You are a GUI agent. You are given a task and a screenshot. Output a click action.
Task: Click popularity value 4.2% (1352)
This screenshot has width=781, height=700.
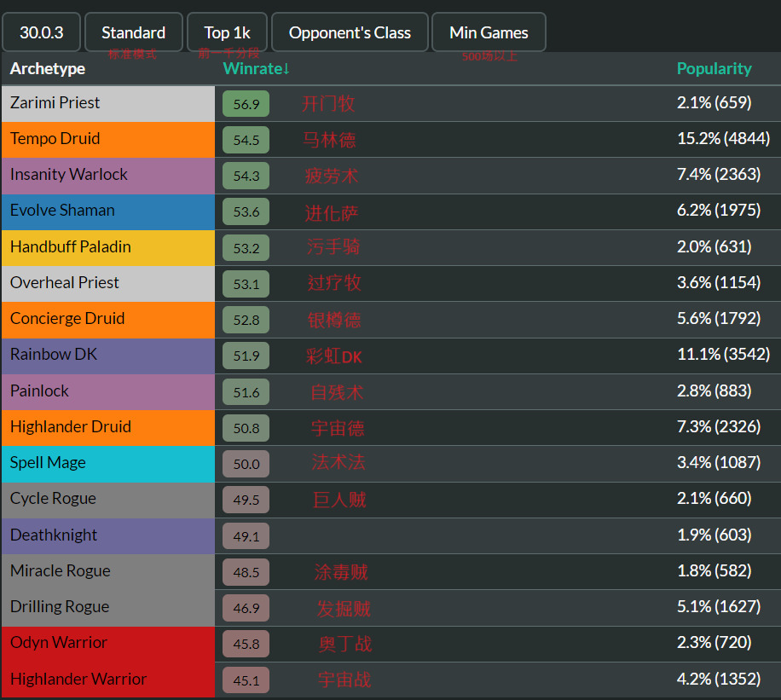coord(718,679)
